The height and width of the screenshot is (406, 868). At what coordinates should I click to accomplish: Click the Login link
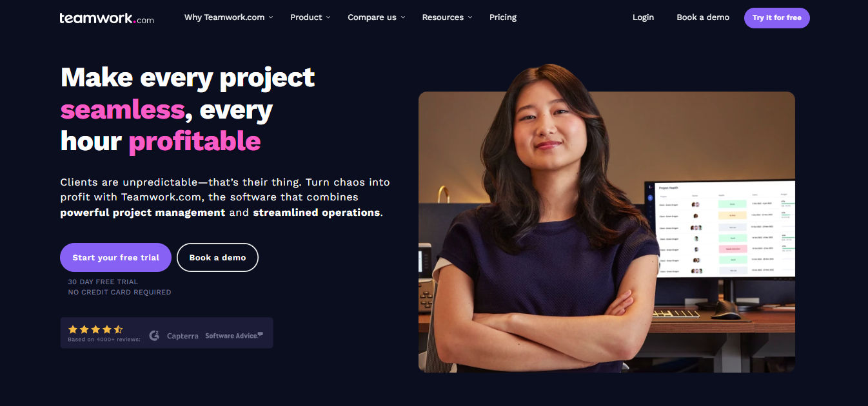[643, 17]
